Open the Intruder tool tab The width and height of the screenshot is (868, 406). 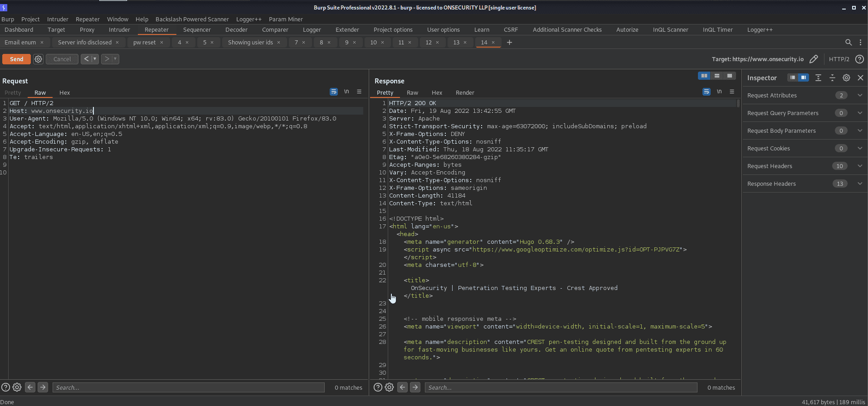pyautogui.click(x=119, y=30)
